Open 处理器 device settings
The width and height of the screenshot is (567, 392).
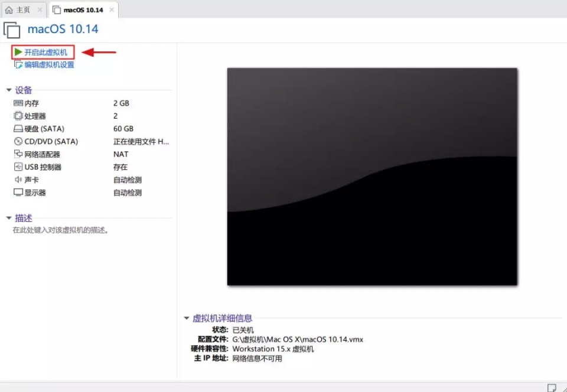[35, 116]
